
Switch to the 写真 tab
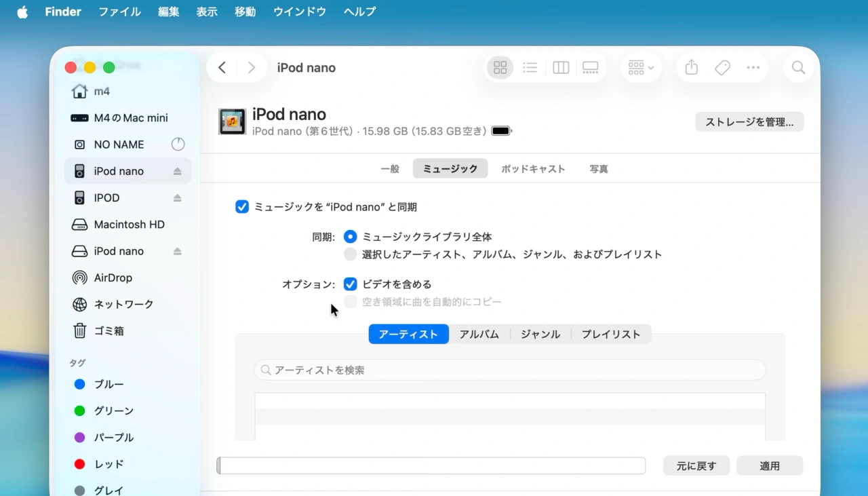(599, 169)
